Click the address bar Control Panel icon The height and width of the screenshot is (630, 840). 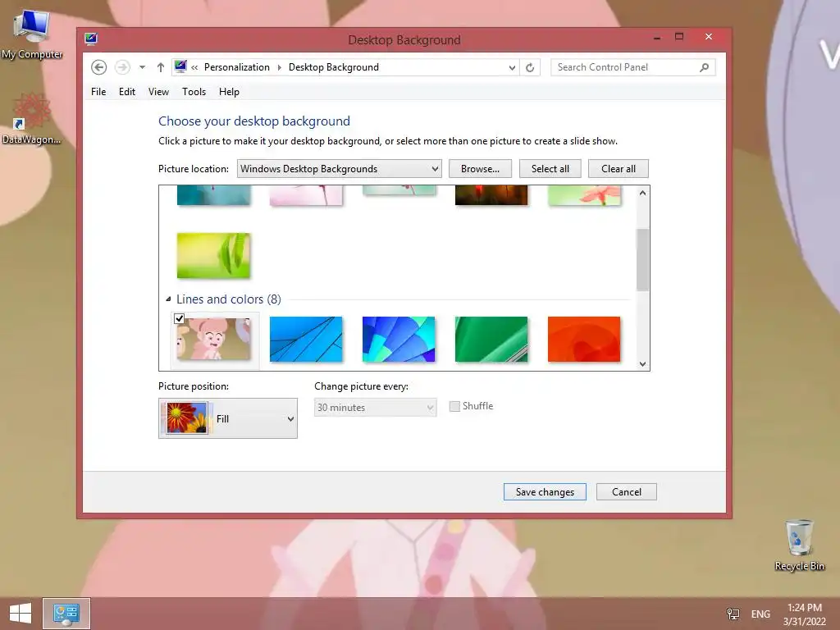point(180,67)
